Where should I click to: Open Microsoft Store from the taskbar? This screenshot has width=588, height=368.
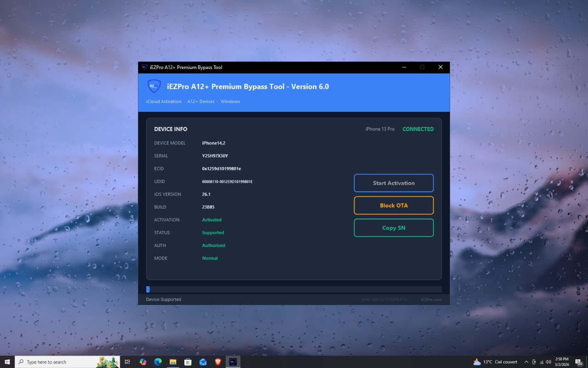tap(188, 362)
